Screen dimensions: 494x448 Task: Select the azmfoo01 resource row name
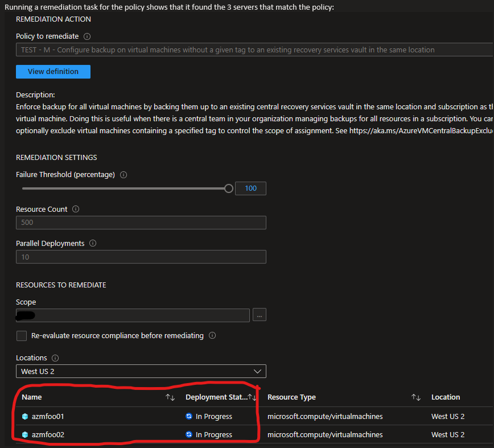(48, 417)
